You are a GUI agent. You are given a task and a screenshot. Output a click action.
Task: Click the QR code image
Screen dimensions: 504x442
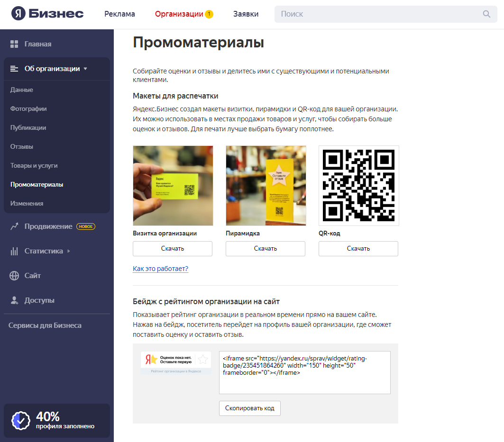[359, 186]
